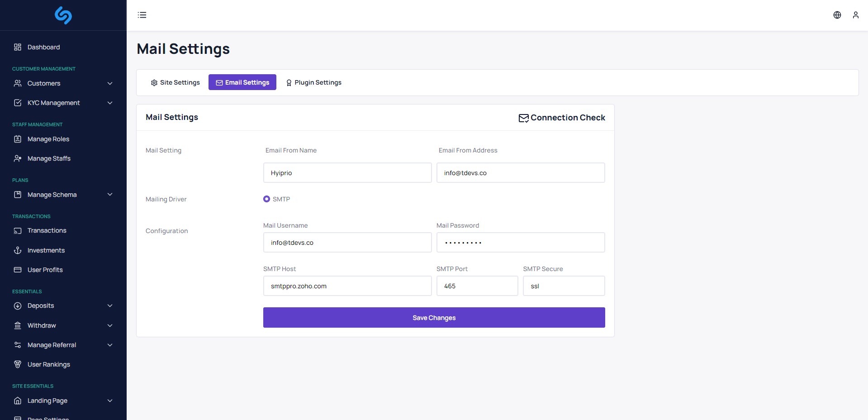Expand the Deposits submenu chevron
The width and height of the screenshot is (868, 420).
click(110, 306)
